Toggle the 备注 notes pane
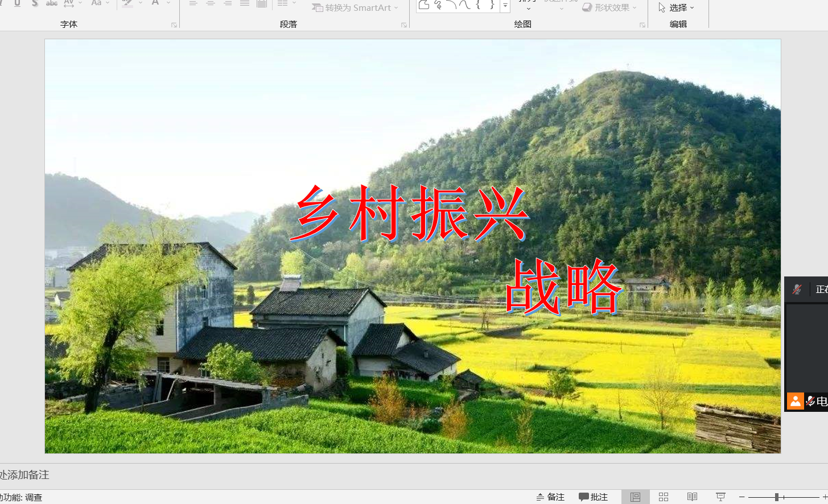Screen dimensions: 828x504 pos(550,497)
